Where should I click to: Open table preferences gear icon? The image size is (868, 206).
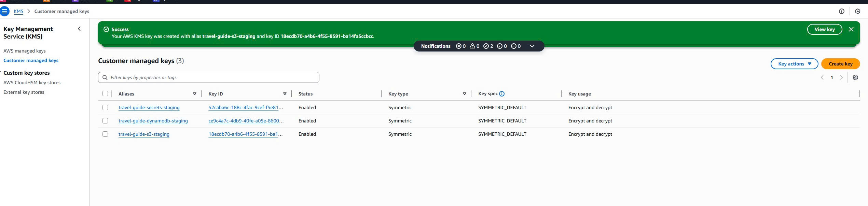(x=855, y=77)
